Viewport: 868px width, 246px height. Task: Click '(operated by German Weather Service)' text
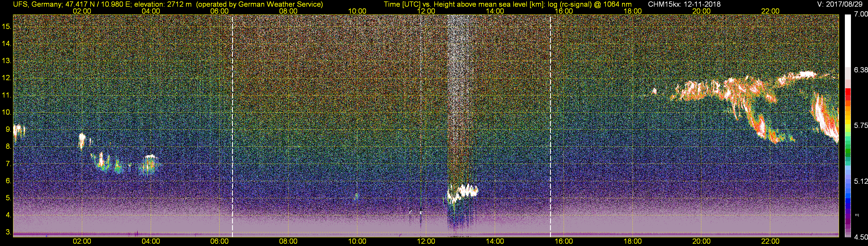[260, 4]
